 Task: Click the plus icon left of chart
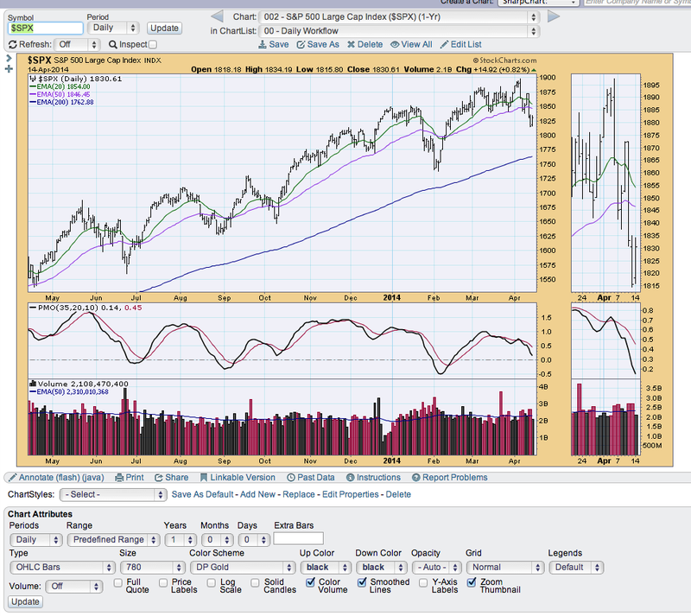click(x=9, y=69)
